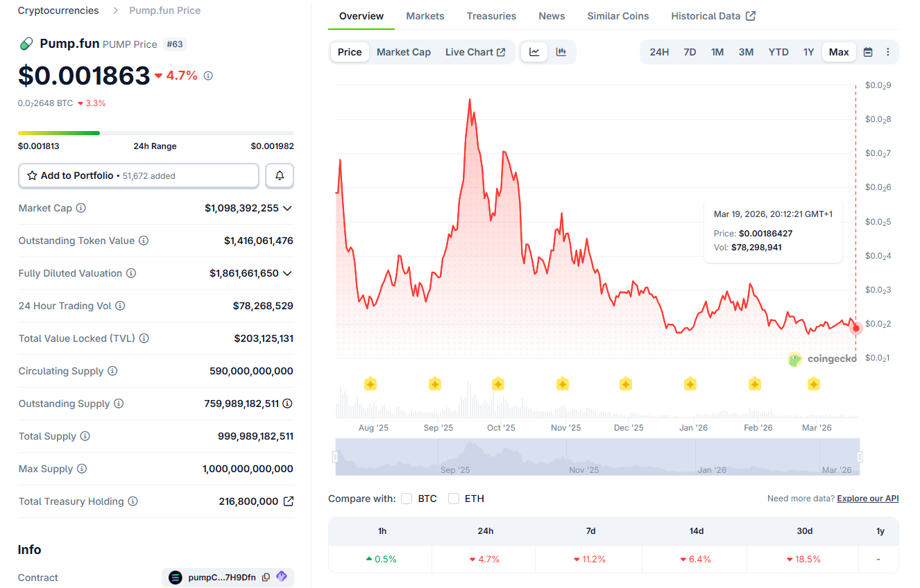This screenshot has width=920, height=588.
Task: Open the Similar Coins tab
Action: tap(617, 16)
